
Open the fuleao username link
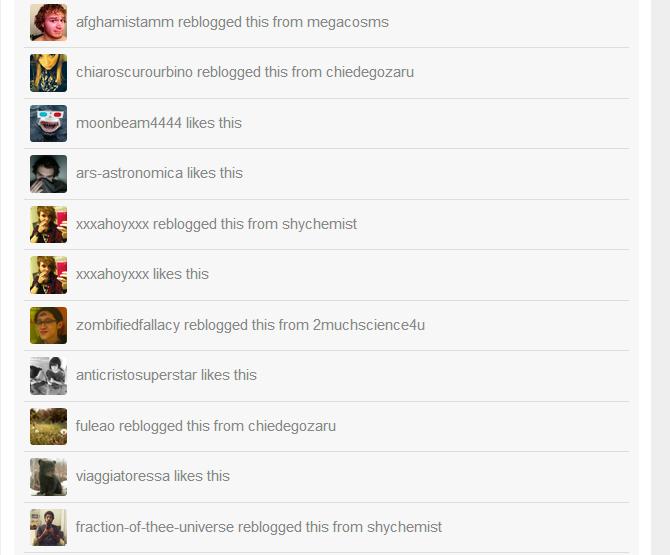tap(95, 426)
